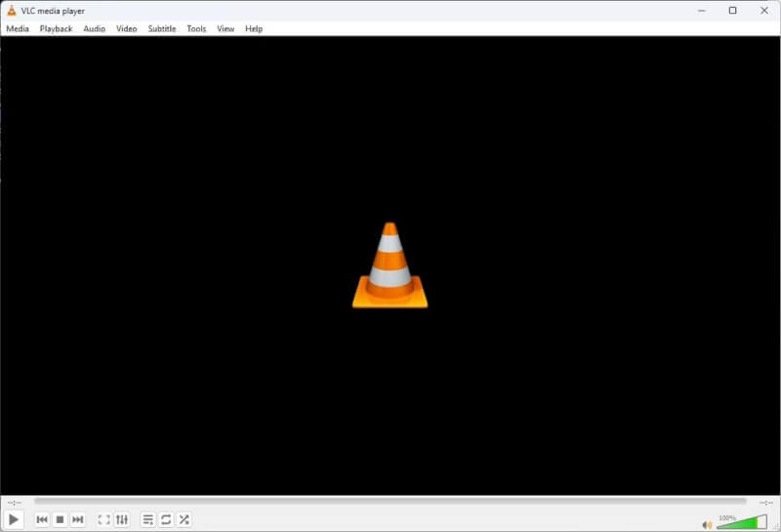Click the Play button
Screen dimensions: 781x532
tap(14, 519)
